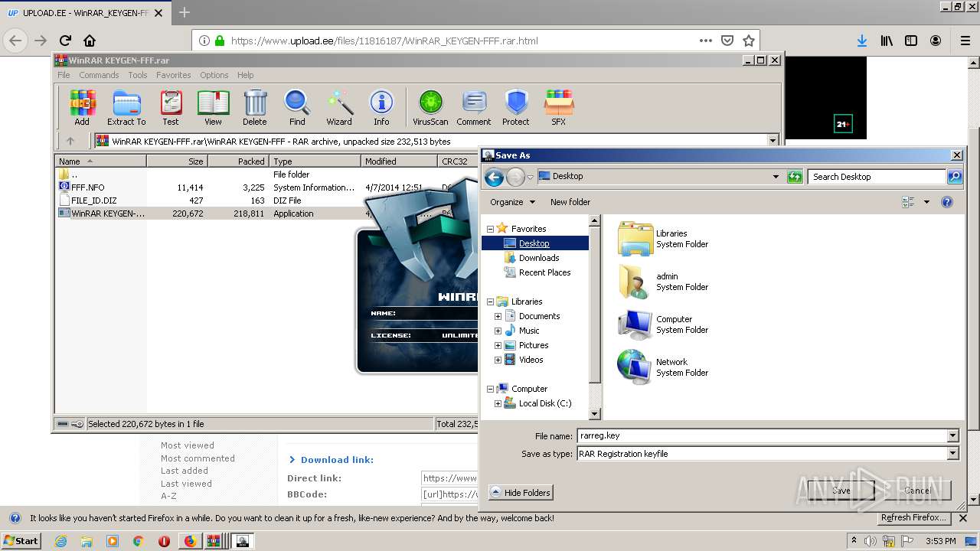This screenshot has height=551, width=980.
Task: Expand WinRAR archive path dropdown
Action: point(773,141)
